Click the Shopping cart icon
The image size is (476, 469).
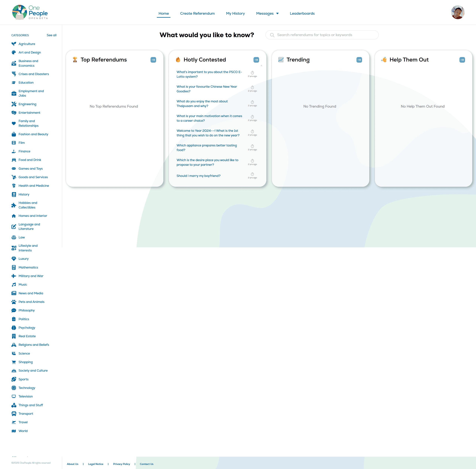[14, 362]
